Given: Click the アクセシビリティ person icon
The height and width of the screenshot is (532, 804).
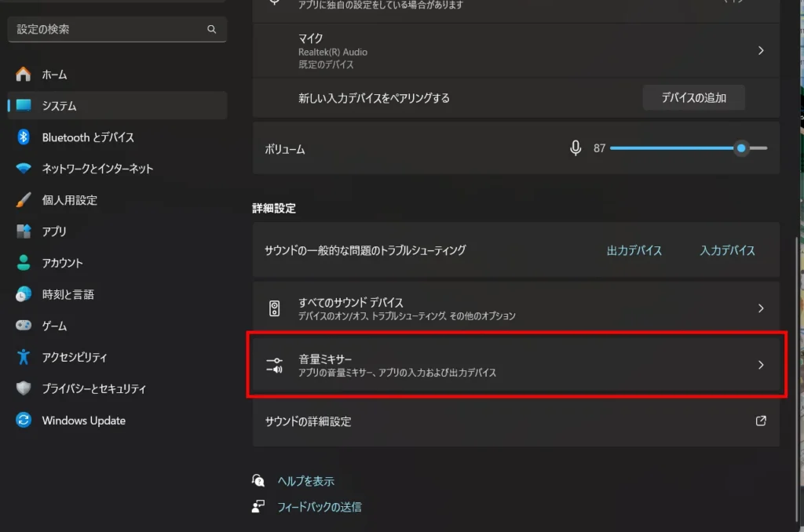Looking at the screenshot, I should point(24,357).
